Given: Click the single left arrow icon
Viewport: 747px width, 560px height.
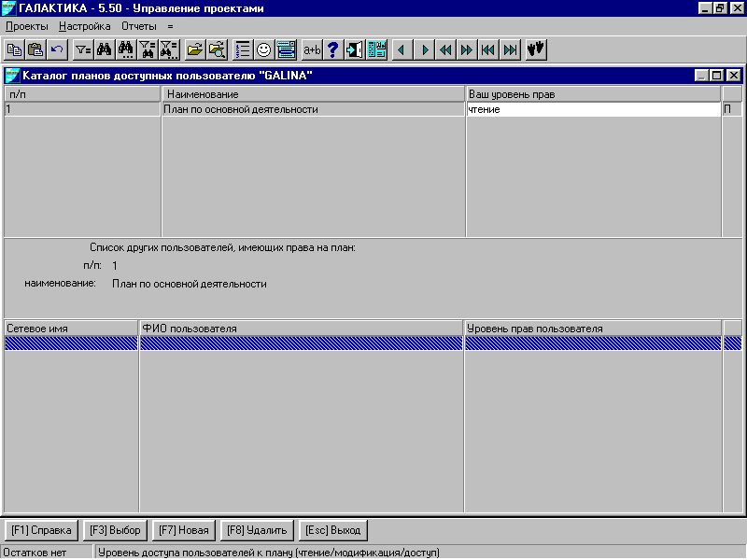Looking at the screenshot, I should pos(402,49).
